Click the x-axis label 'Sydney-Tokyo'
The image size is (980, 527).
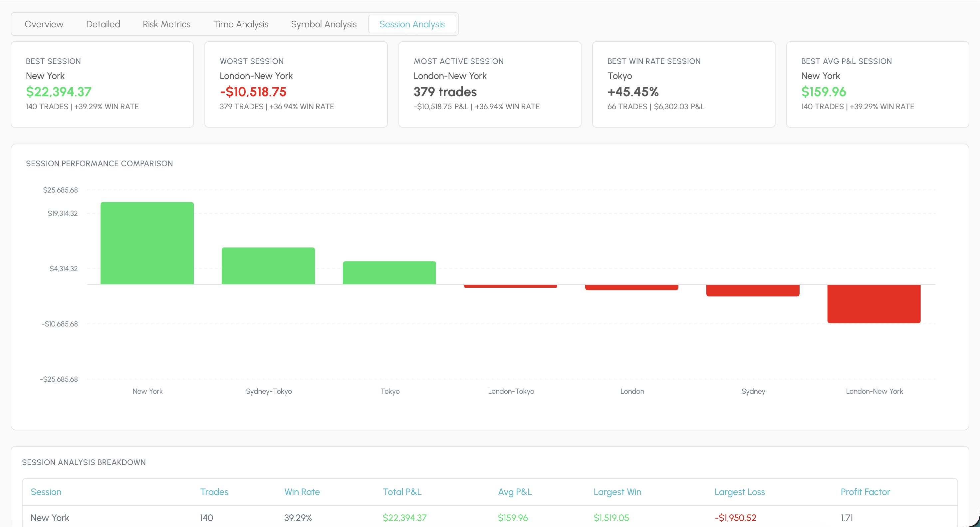point(269,391)
